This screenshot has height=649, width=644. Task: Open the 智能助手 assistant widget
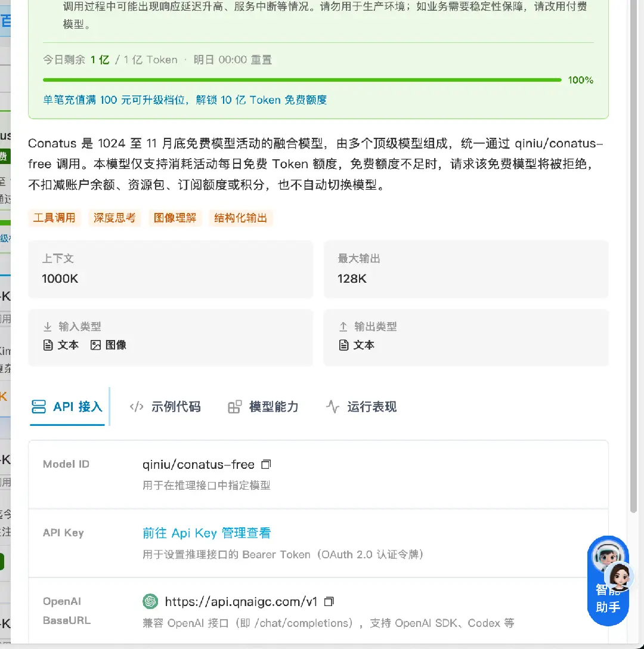(608, 581)
